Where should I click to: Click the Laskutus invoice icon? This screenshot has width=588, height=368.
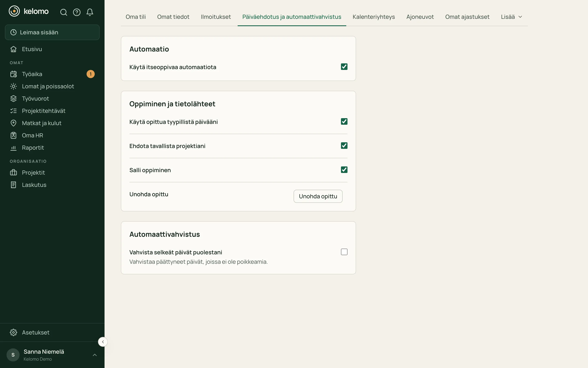[x=13, y=185]
